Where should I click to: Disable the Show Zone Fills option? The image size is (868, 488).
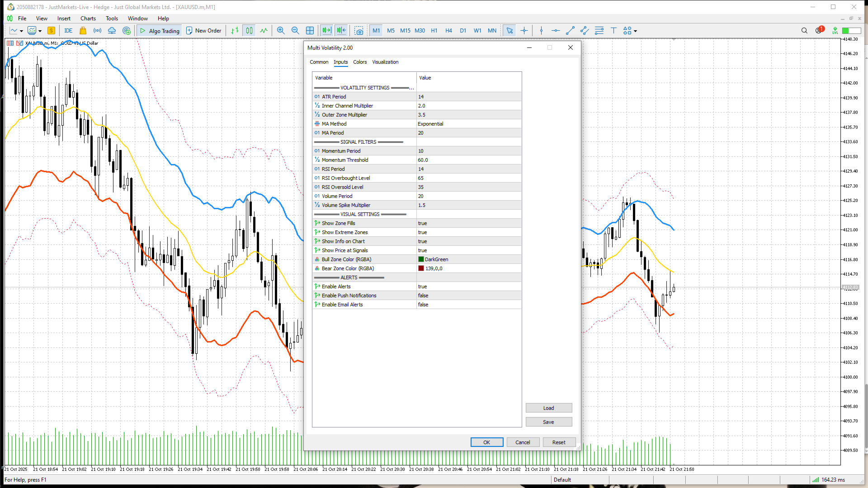click(x=469, y=223)
